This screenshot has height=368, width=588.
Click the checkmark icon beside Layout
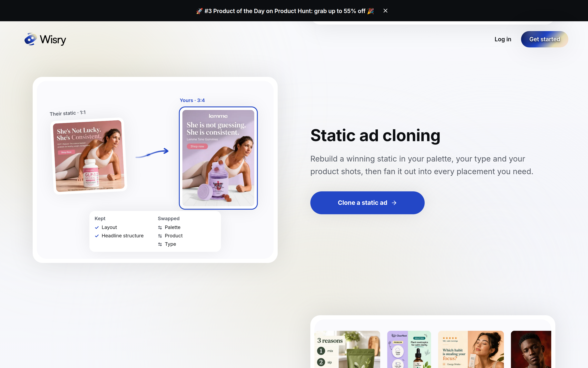click(x=97, y=228)
